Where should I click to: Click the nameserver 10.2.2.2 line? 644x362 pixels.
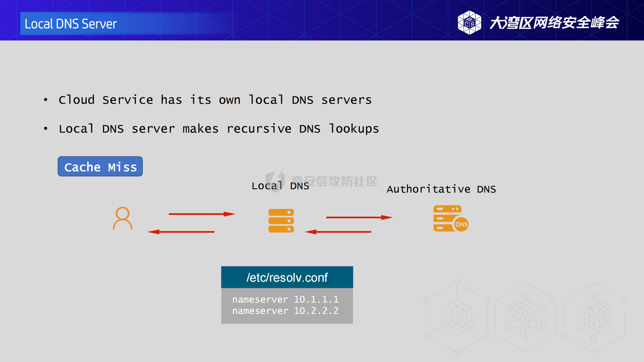[285, 311]
